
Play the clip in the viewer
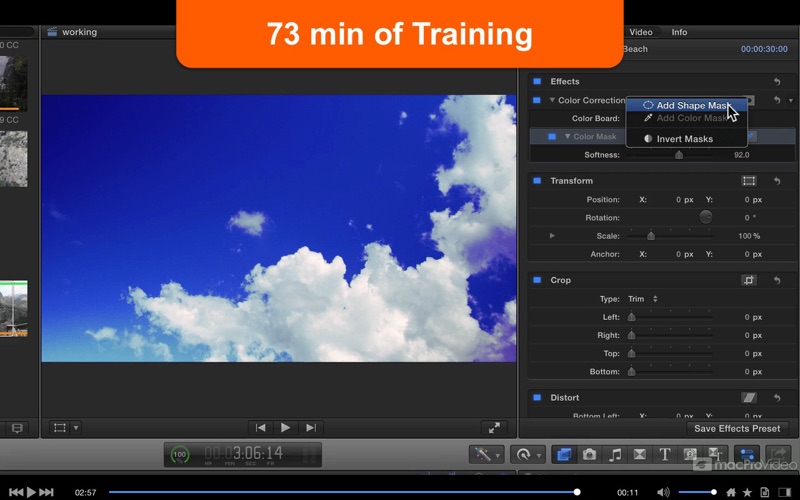coord(285,428)
